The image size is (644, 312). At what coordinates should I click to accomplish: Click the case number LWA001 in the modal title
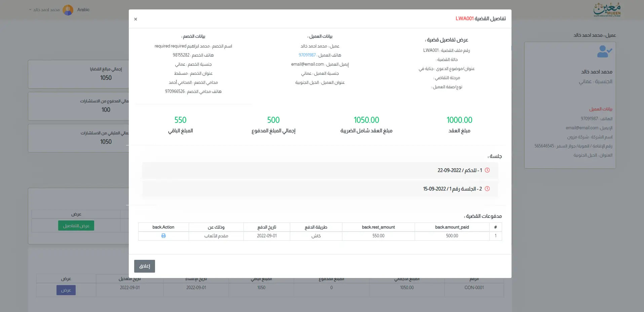pyautogui.click(x=464, y=19)
